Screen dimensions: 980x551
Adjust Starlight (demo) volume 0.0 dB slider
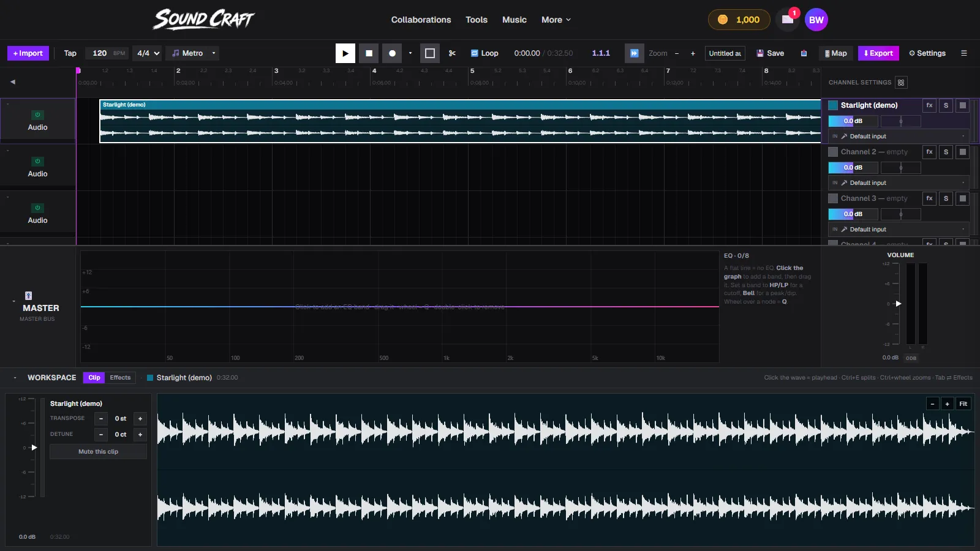point(853,121)
